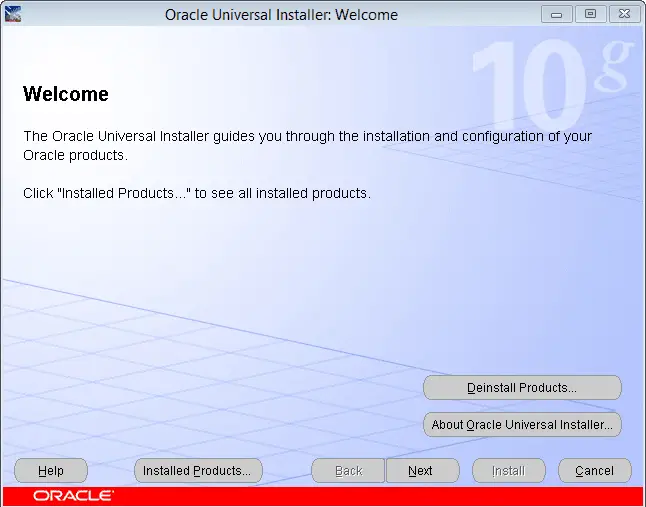
Task: Click text 'Click "Installed Products..." to see'
Action: click(129, 193)
